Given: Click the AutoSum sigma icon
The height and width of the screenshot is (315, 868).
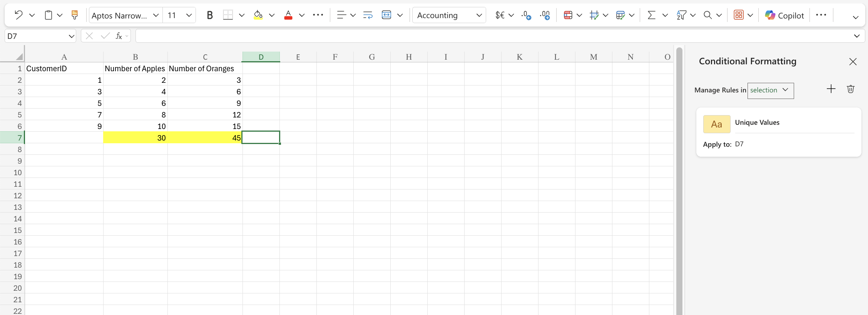Looking at the screenshot, I should coord(651,15).
